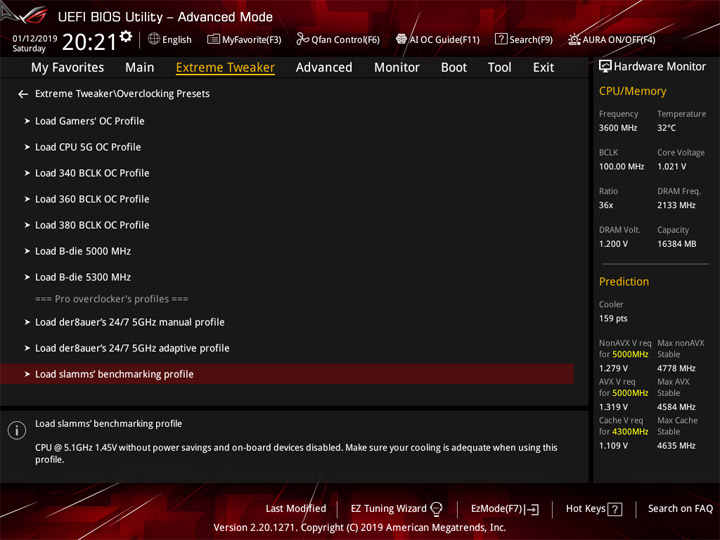The image size is (720, 540).
Task: Open the Advanced tab
Action: point(324,68)
